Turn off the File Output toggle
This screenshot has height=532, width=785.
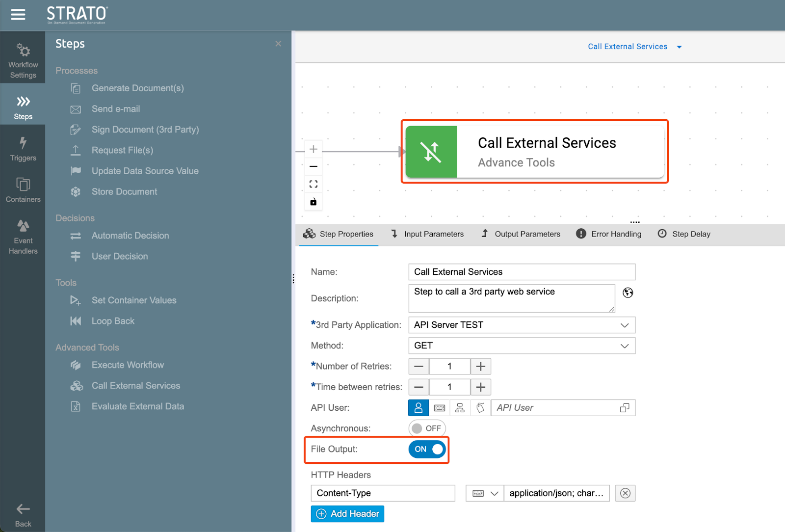tap(427, 449)
